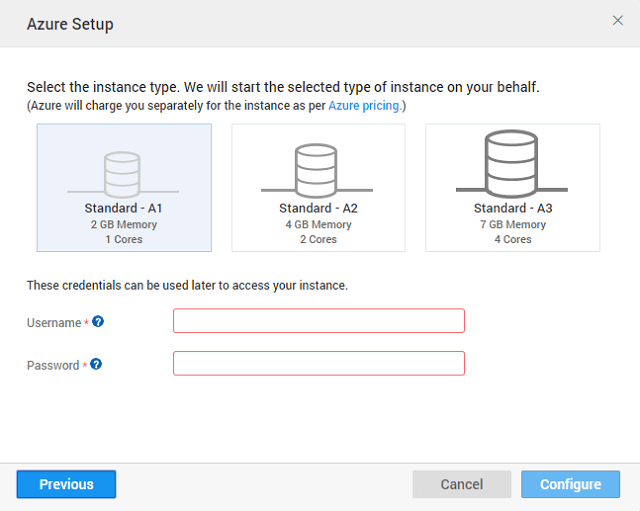Focus the Username input field
The width and height of the screenshot is (640, 511).
[318, 321]
